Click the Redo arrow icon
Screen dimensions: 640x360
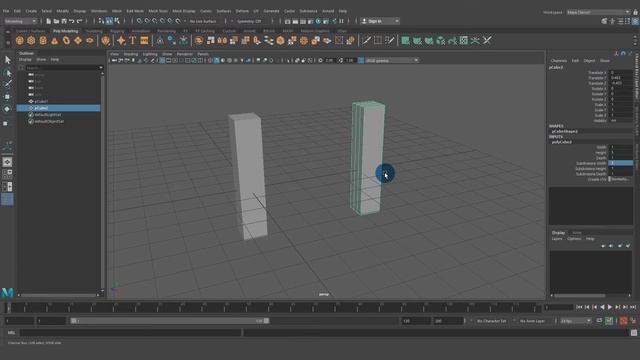pos(80,21)
